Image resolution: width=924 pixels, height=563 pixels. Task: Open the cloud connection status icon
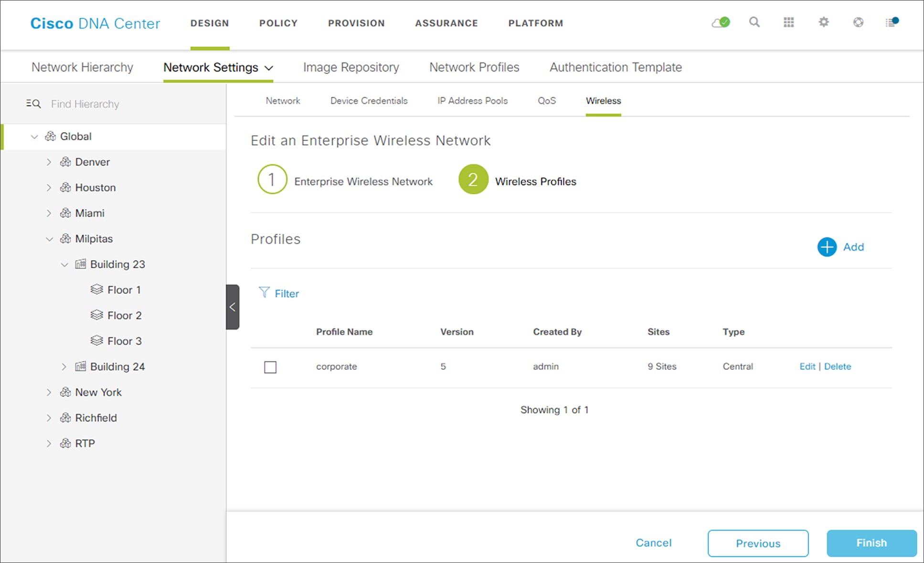tap(721, 22)
